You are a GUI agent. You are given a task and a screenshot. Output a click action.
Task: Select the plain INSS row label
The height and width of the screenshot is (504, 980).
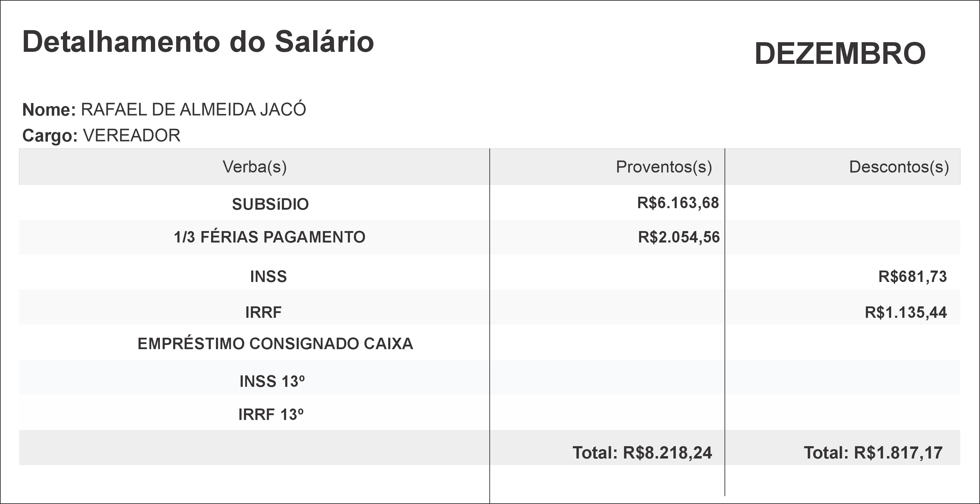(268, 277)
